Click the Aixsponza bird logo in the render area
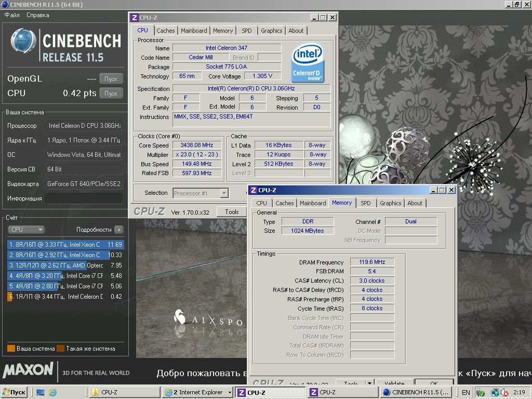532x399 pixels. click(x=179, y=316)
